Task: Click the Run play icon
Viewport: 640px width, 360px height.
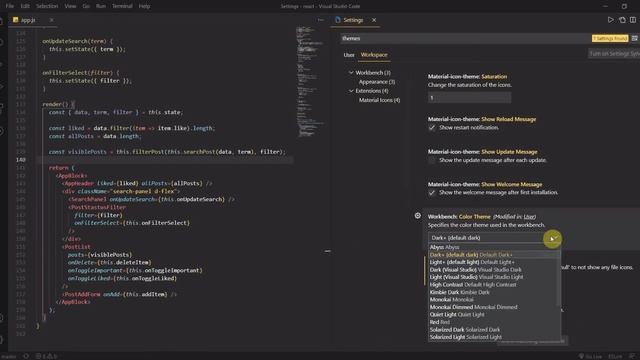Action: point(611,20)
